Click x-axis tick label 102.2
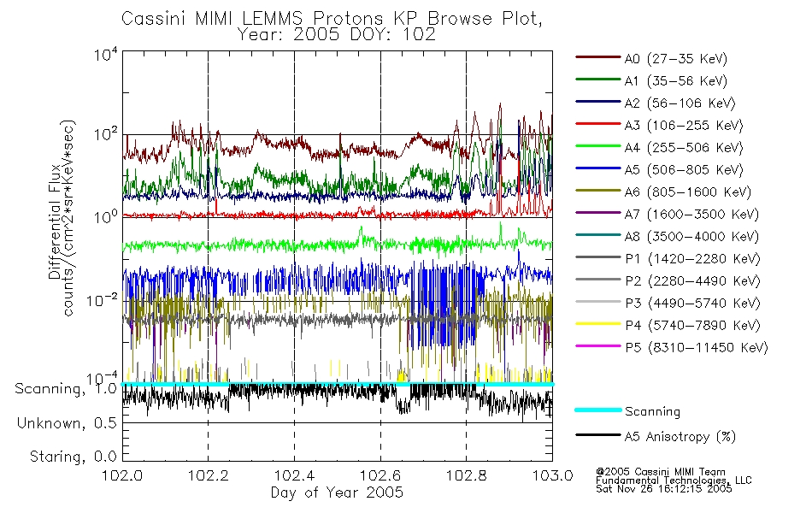Screen dimensions: 812x513 point(209,475)
